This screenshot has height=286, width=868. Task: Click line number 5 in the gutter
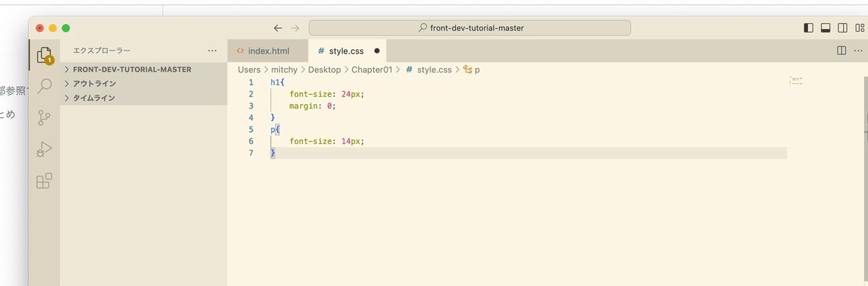pos(250,129)
